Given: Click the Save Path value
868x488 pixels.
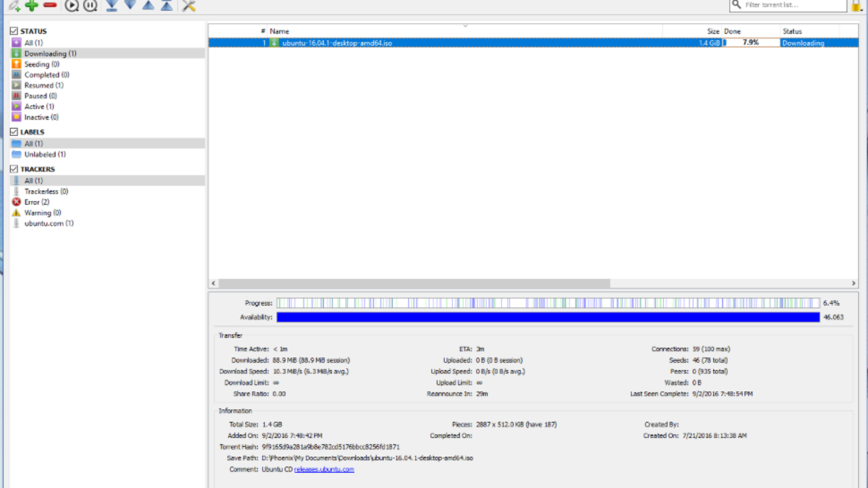Looking at the screenshot, I should coord(367,458).
